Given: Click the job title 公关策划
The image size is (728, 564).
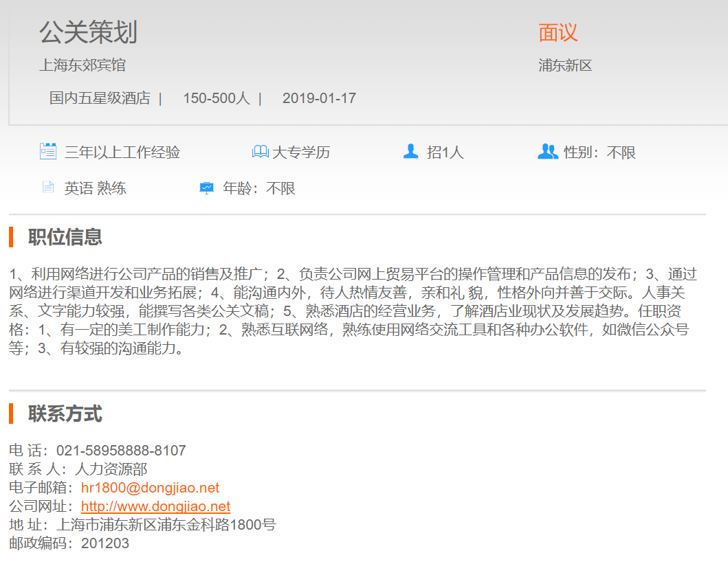Looking at the screenshot, I should [x=88, y=32].
